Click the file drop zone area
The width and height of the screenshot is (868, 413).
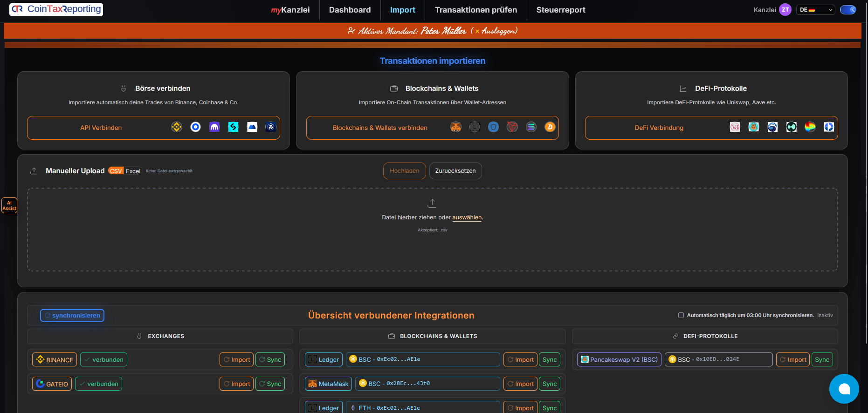pyautogui.click(x=433, y=230)
